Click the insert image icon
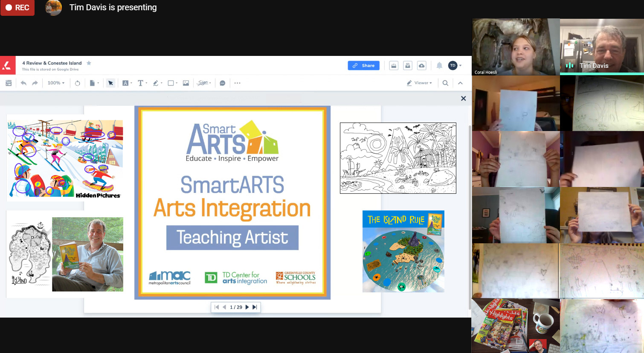 pos(186,83)
